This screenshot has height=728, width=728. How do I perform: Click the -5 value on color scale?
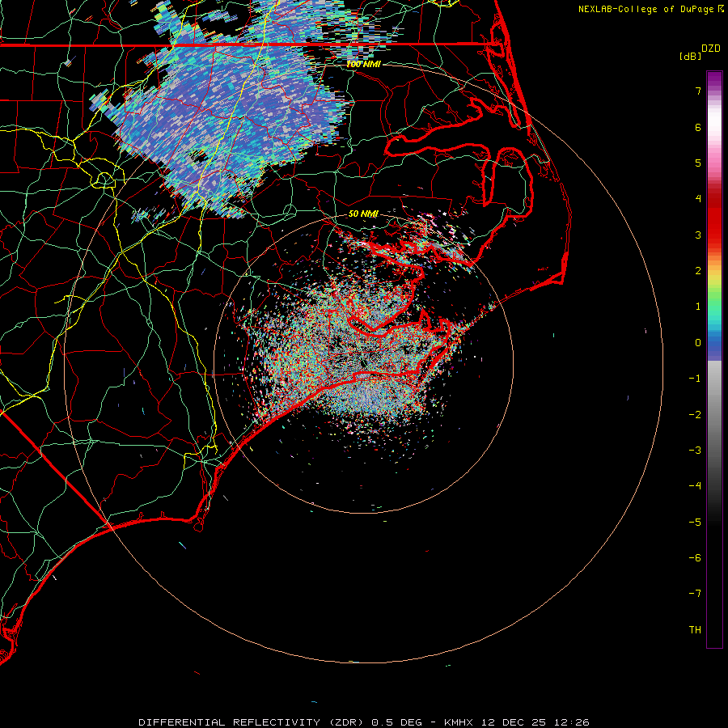click(695, 523)
